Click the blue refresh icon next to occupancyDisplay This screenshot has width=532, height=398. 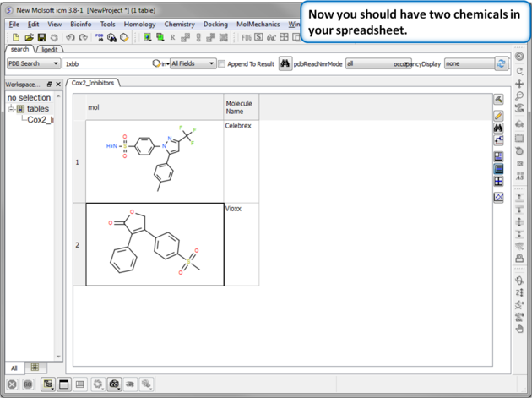point(501,63)
